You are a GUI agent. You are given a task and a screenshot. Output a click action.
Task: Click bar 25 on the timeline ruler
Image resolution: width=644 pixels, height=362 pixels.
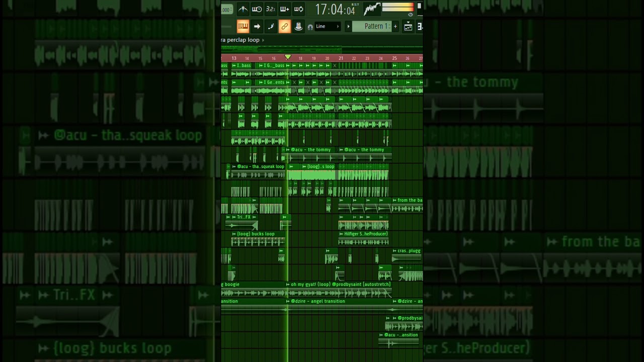pos(394,58)
